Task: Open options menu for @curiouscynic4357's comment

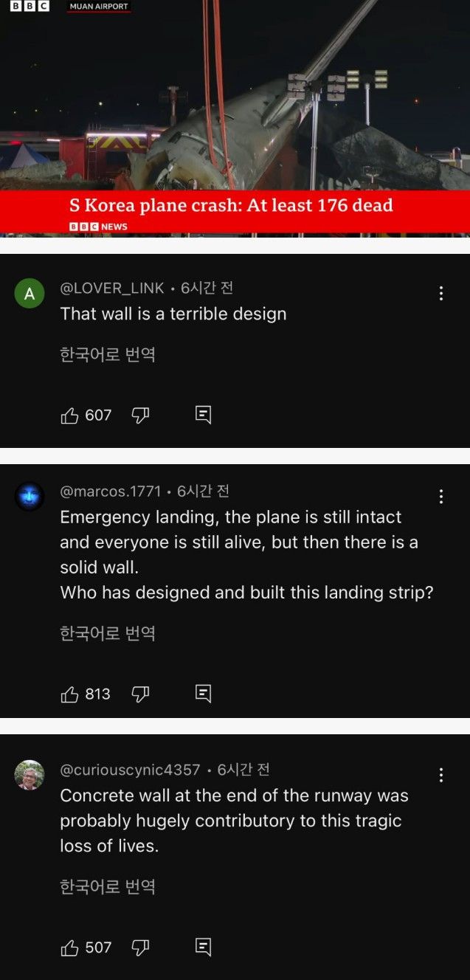Action: coord(440,775)
